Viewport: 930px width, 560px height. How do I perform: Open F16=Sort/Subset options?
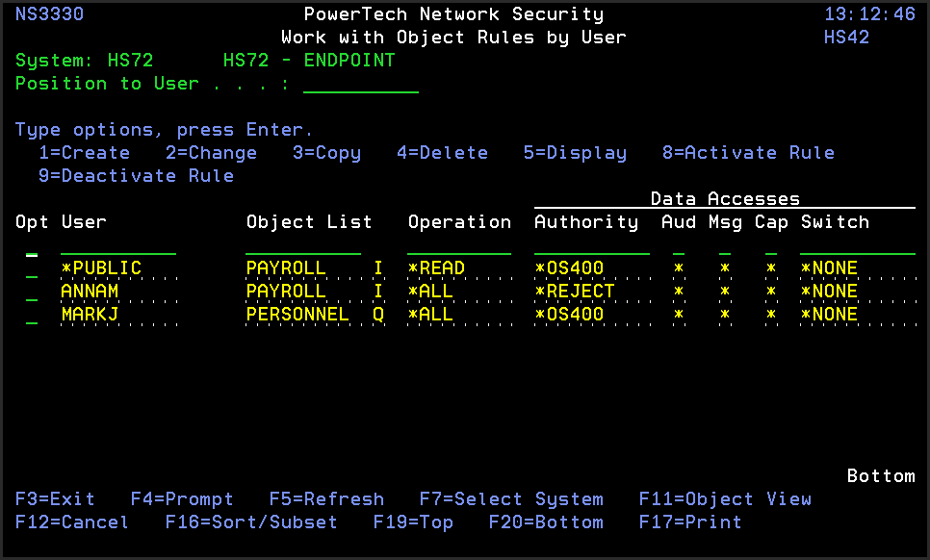251,522
